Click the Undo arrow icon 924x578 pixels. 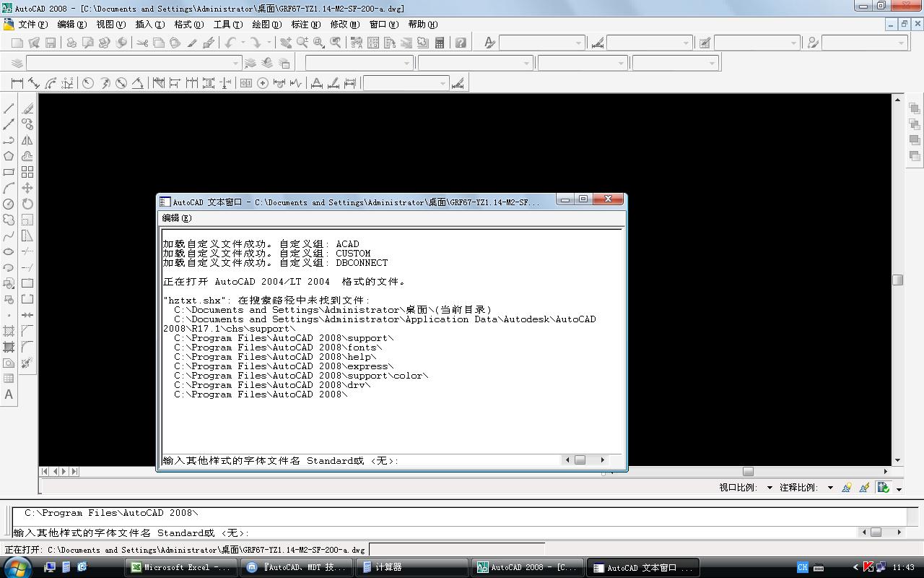pyautogui.click(x=231, y=43)
